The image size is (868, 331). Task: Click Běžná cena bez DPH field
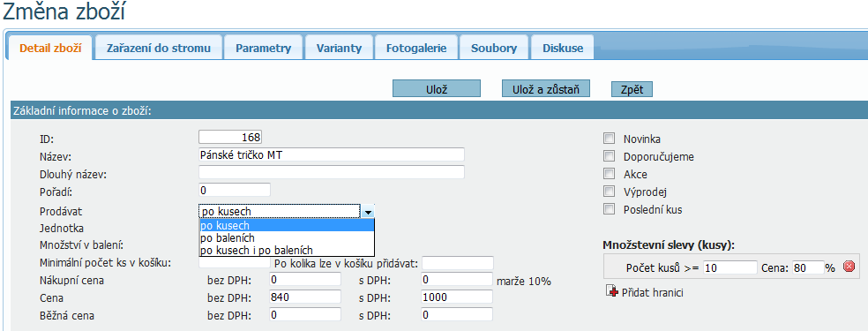[x=305, y=315]
